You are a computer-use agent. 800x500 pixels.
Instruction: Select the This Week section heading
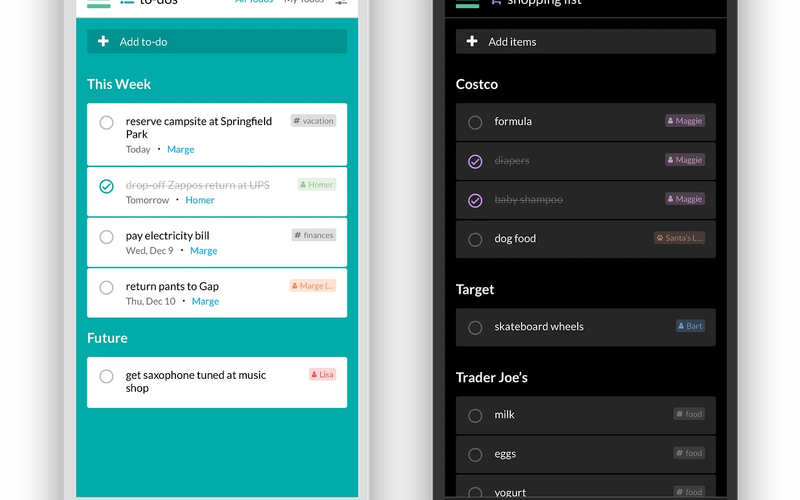[x=119, y=84]
